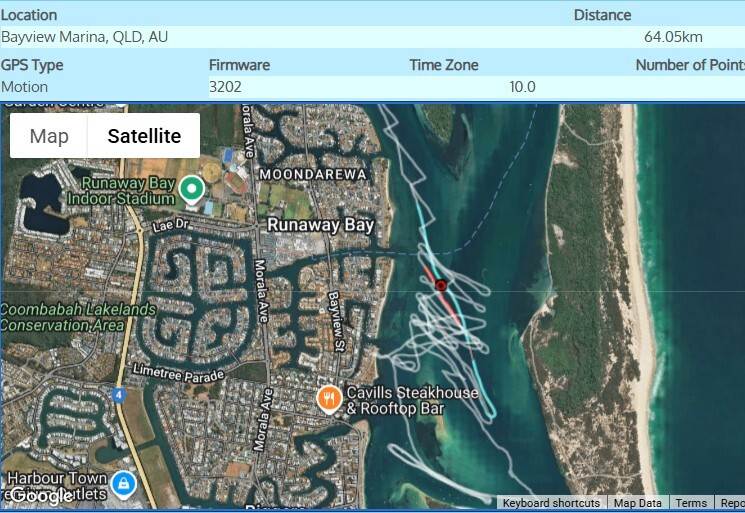Click the Runaway Bay Indoor Stadium pin
745x513 pixels.
(x=191, y=190)
